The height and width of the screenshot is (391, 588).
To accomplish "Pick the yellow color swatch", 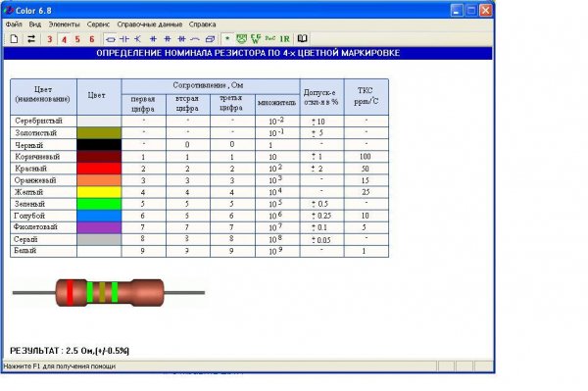I will click(99, 192).
